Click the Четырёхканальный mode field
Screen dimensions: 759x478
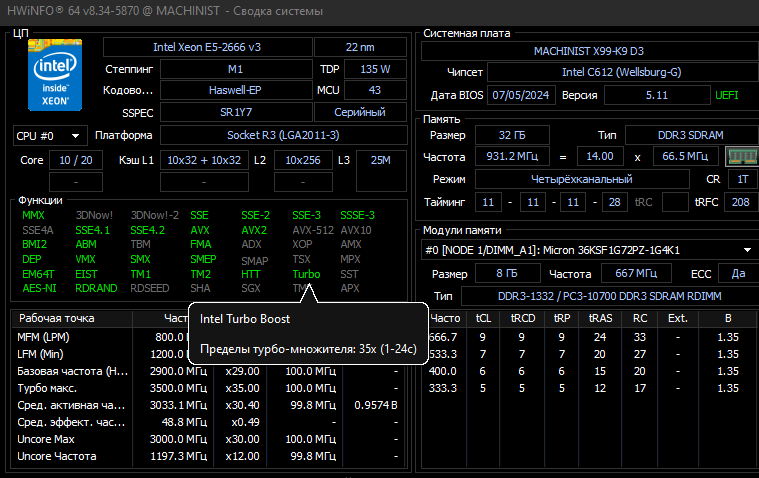pyautogui.click(x=582, y=179)
